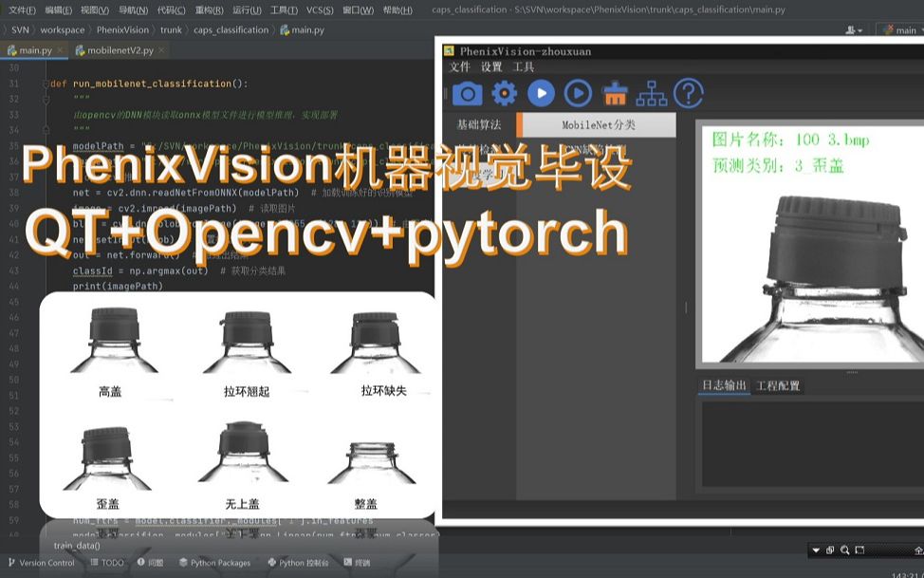This screenshot has height=578, width=924.
Task: Click the orange cleaning brush icon
Action: coord(616,94)
